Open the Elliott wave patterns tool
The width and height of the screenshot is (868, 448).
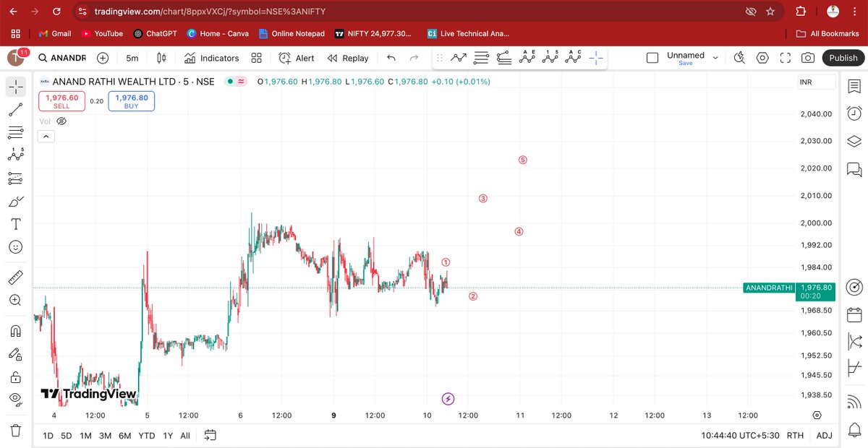pyautogui.click(x=16, y=155)
